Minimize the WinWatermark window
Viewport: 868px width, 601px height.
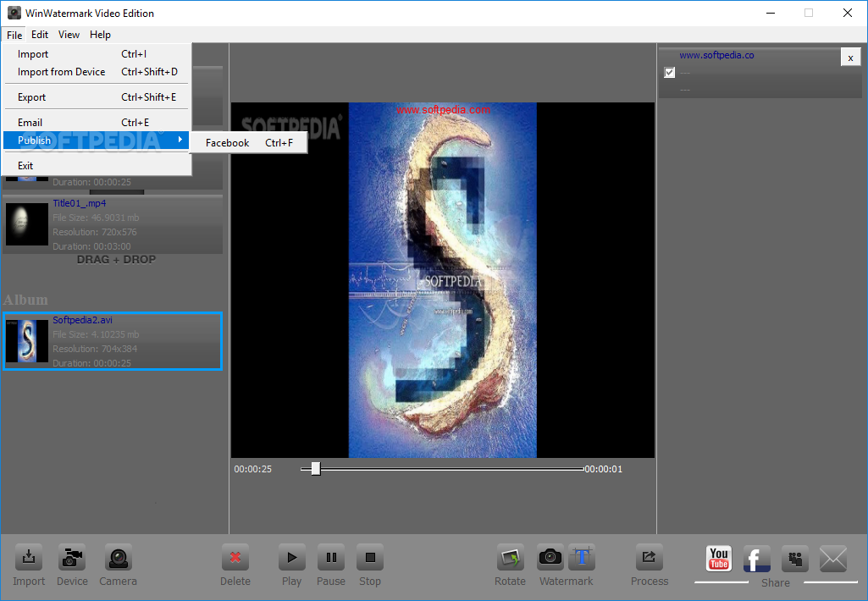770,13
